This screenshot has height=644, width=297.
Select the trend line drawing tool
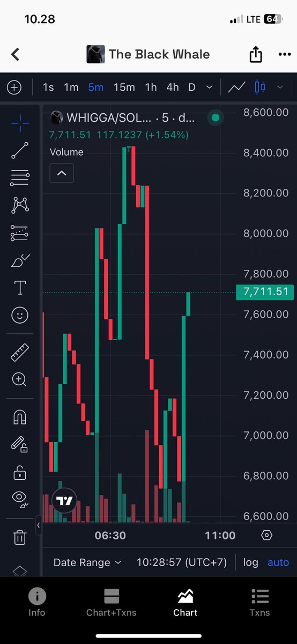pos(20,150)
